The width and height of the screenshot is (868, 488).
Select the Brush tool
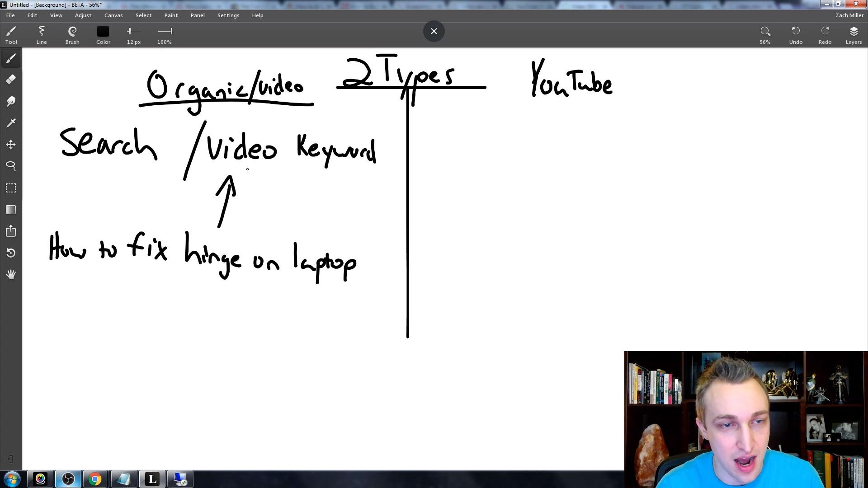pos(11,58)
